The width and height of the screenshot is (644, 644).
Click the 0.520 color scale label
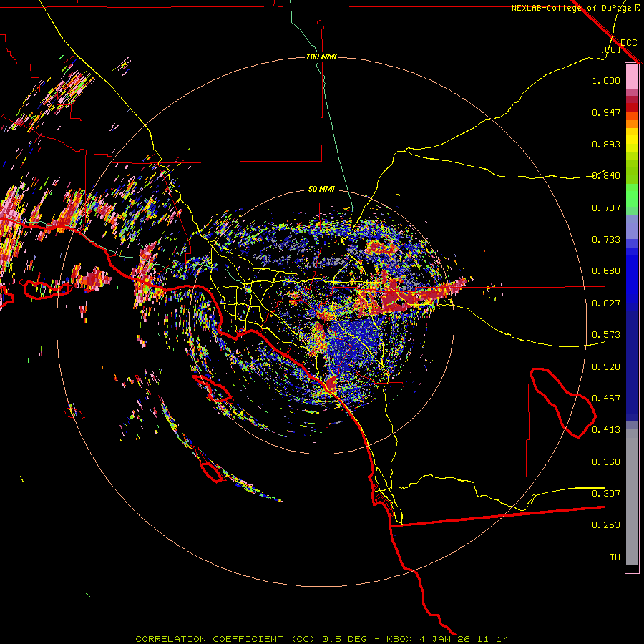[x=606, y=367]
